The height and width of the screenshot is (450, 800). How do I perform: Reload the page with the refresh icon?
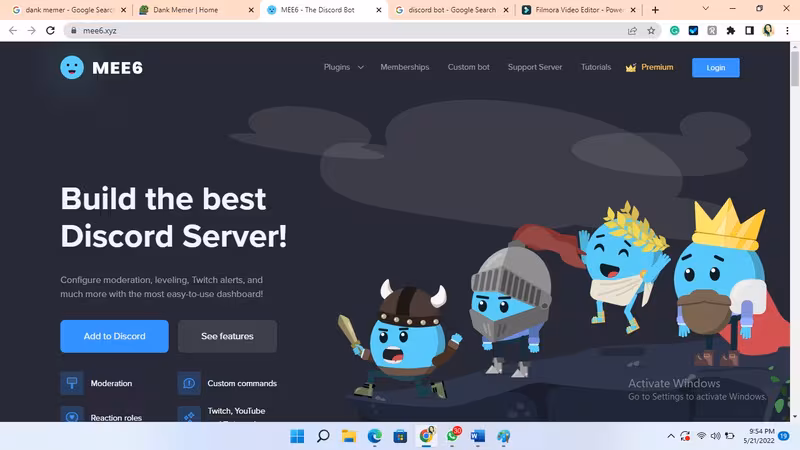click(50, 31)
